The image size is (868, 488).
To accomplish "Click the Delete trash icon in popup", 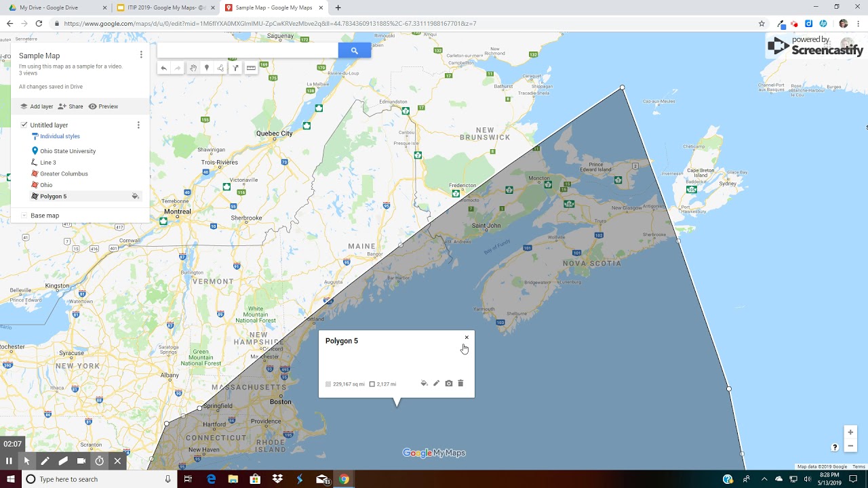I will click(x=460, y=384).
